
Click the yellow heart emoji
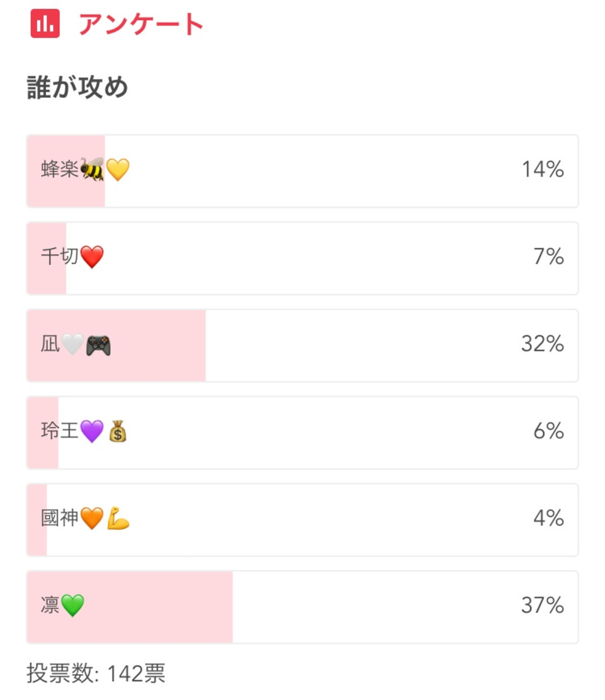point(118,170)
